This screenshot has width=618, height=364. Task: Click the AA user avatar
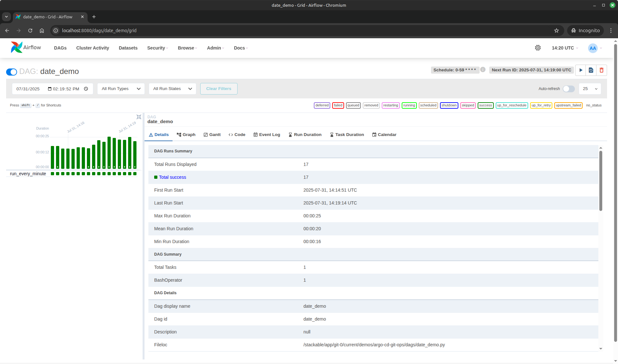click(593, 48)
